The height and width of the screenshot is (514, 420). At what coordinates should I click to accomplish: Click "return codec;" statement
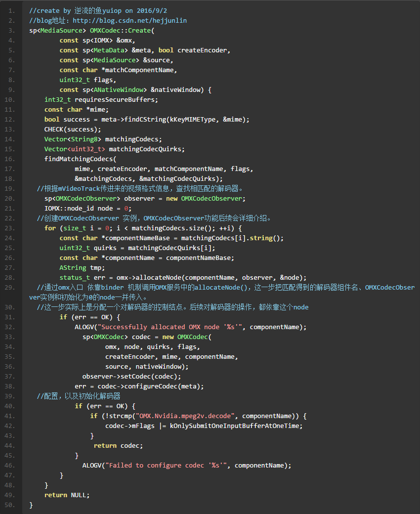coord(118,445)
